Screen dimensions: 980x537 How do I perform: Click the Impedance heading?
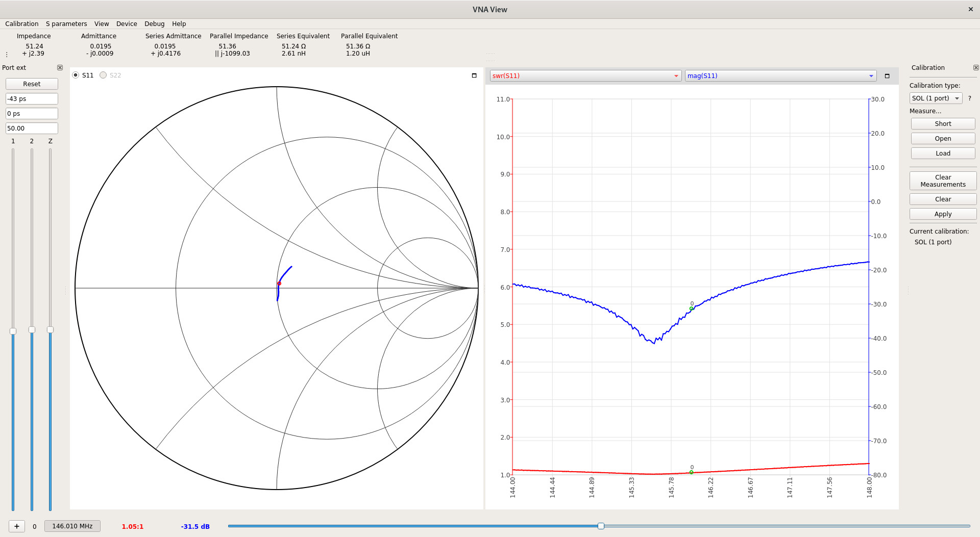click(34, 36)
